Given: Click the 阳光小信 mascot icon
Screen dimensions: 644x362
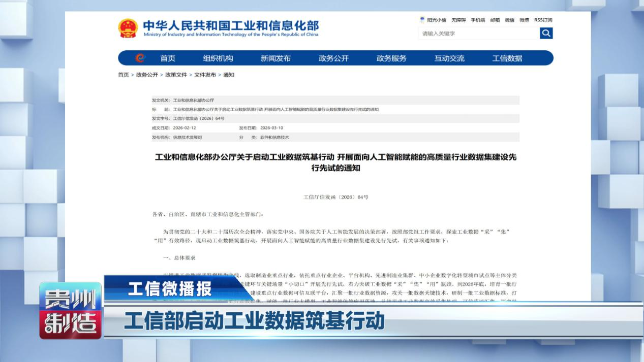Looking at the screenshot, I should pos(422,20).
